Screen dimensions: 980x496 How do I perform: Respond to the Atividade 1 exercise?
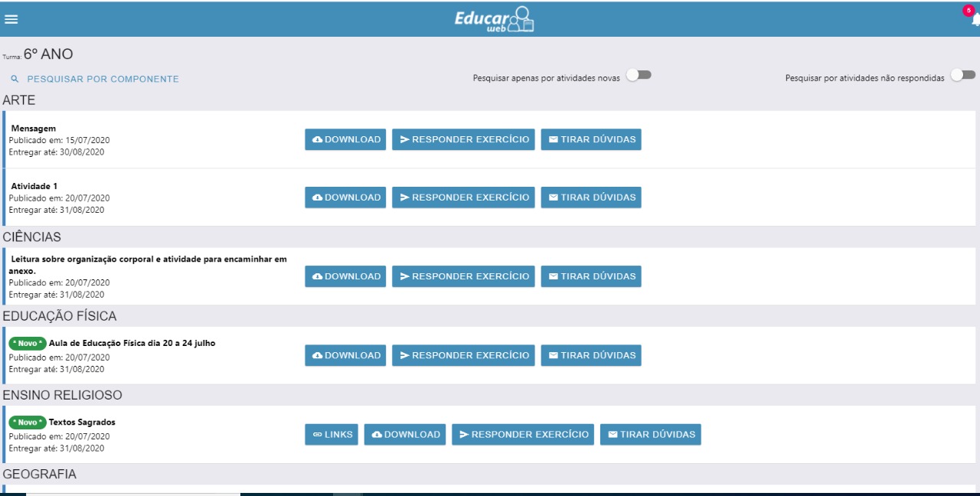tap(463, 197)
